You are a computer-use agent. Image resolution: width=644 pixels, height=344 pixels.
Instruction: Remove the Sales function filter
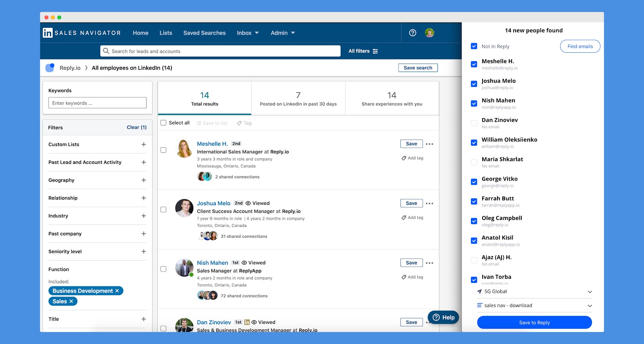pyautogui.click(x=71, y=301)
